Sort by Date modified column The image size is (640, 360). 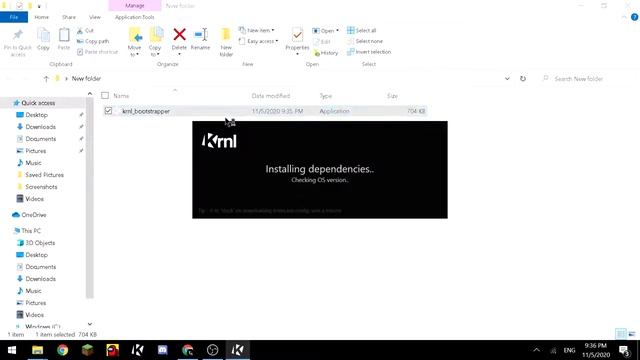click(x=271, y=96)
